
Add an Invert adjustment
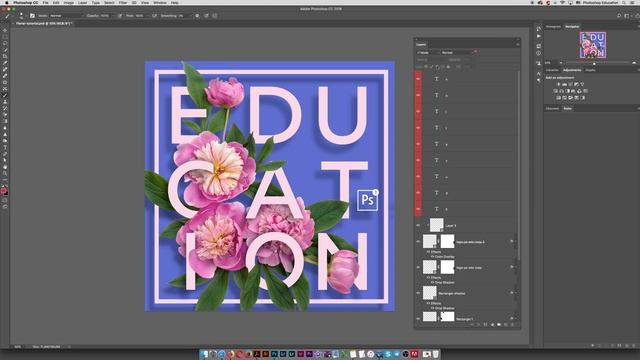pyautogui.click(x=558, y=98)
